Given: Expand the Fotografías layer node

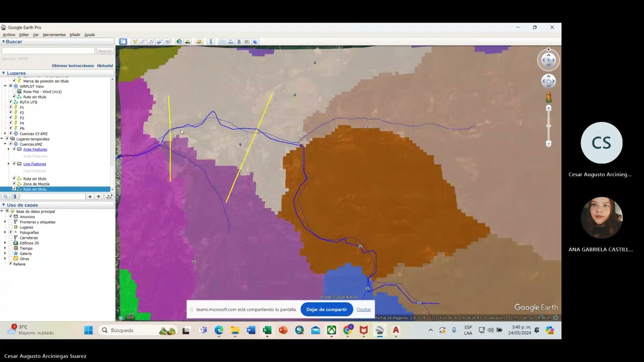Looking at the screenshot, I should point(5,232).
